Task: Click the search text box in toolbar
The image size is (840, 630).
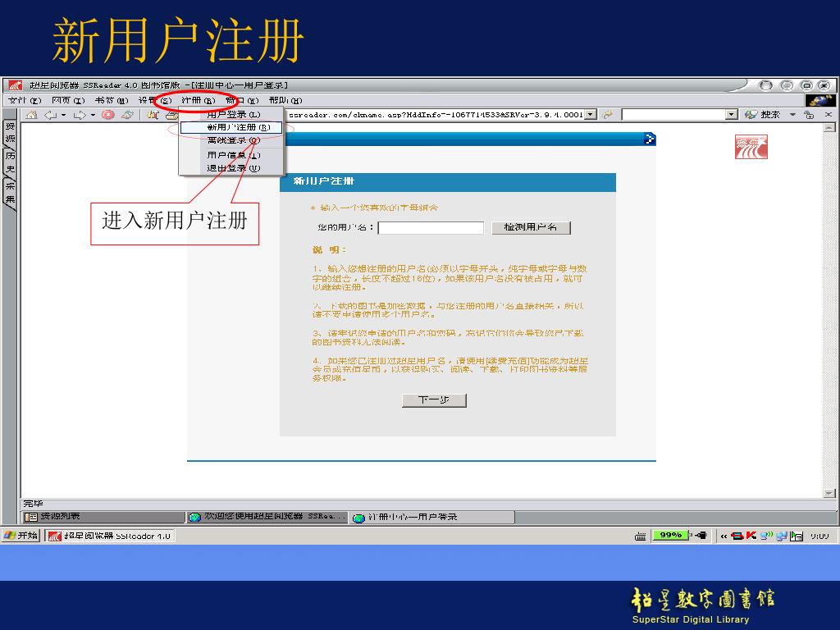Action: tap(674, 115)
